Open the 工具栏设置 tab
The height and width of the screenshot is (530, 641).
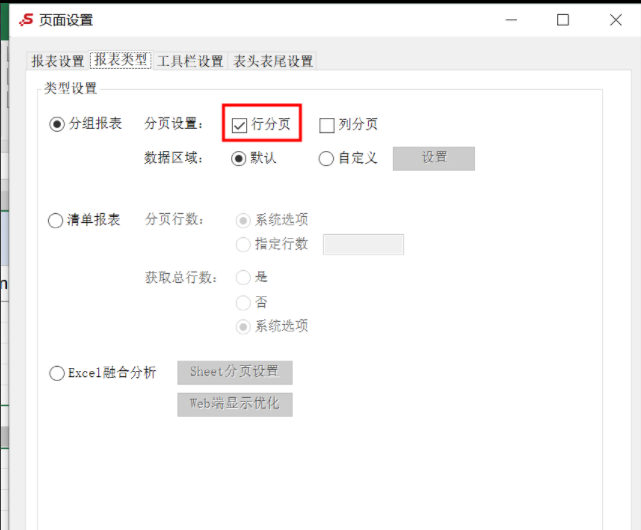pos(190,61)
